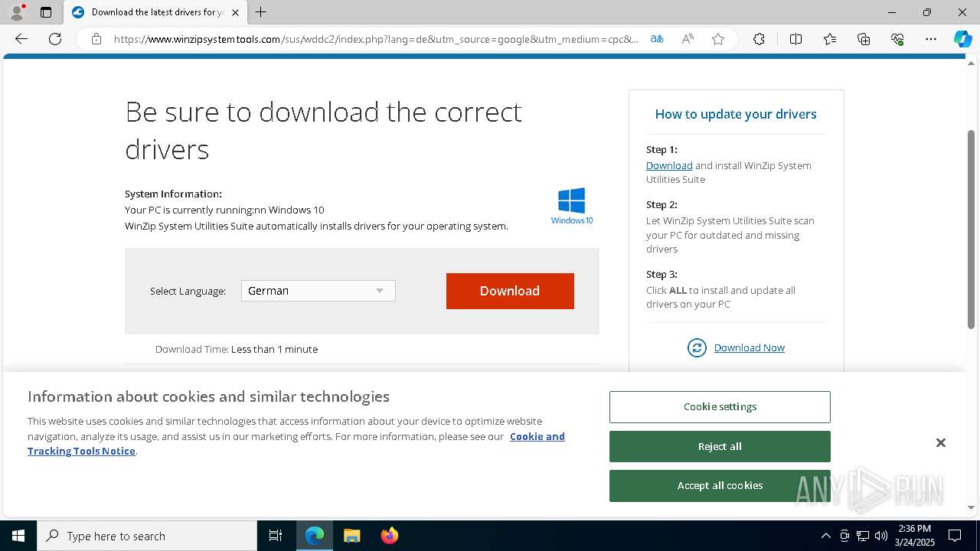Click the circular refresh icon beside Download Now

click(x=697, y=348)
